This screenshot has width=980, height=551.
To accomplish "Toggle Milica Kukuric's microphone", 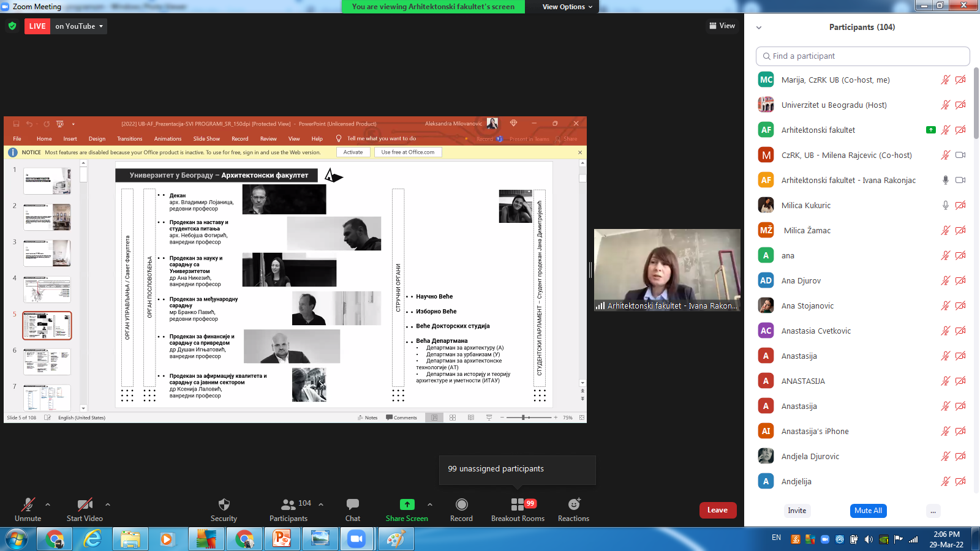I will click(945, 205).
